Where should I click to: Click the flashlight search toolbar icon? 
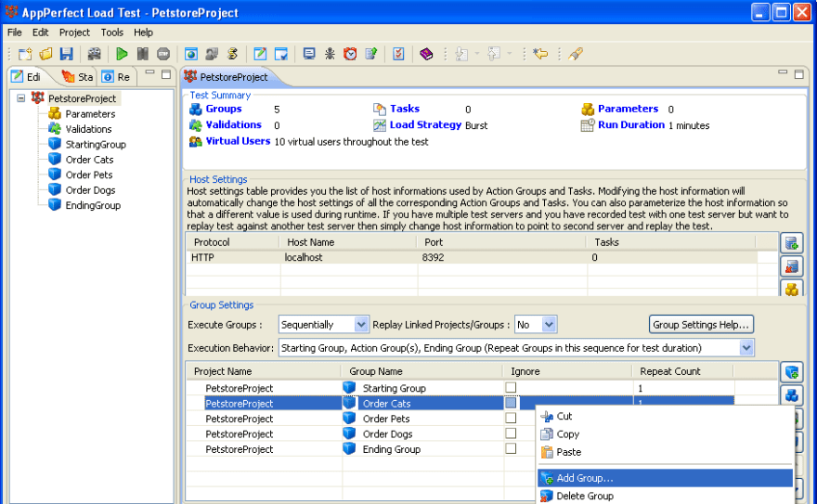576,54
